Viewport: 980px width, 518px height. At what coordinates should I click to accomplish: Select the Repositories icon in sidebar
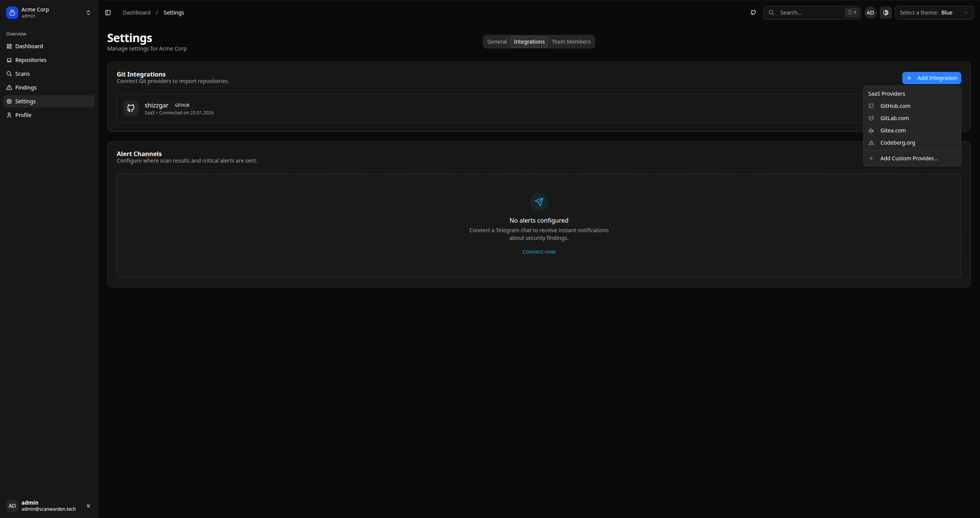(9, 60)
